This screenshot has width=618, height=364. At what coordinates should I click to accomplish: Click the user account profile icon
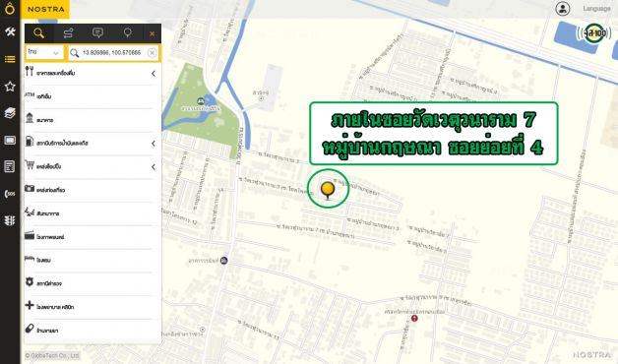[563, 8]
